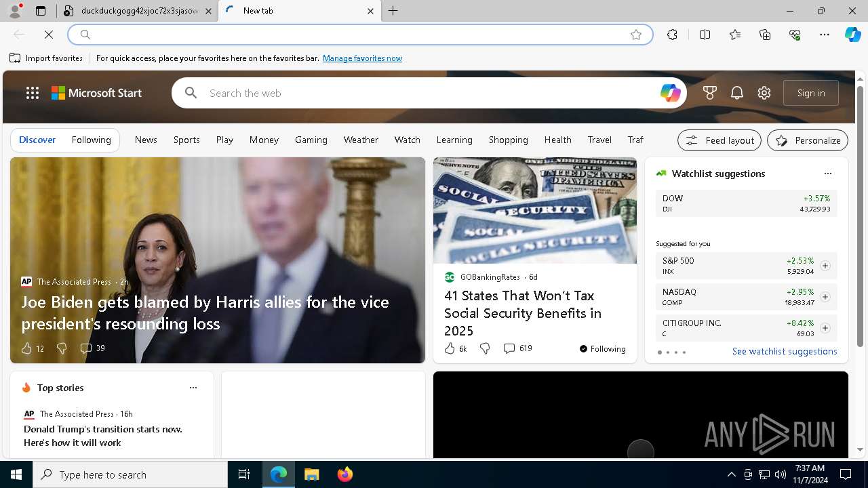Add S&P 500 to watchlist
This screenshot has height=488, width=868.
point(825,266)
